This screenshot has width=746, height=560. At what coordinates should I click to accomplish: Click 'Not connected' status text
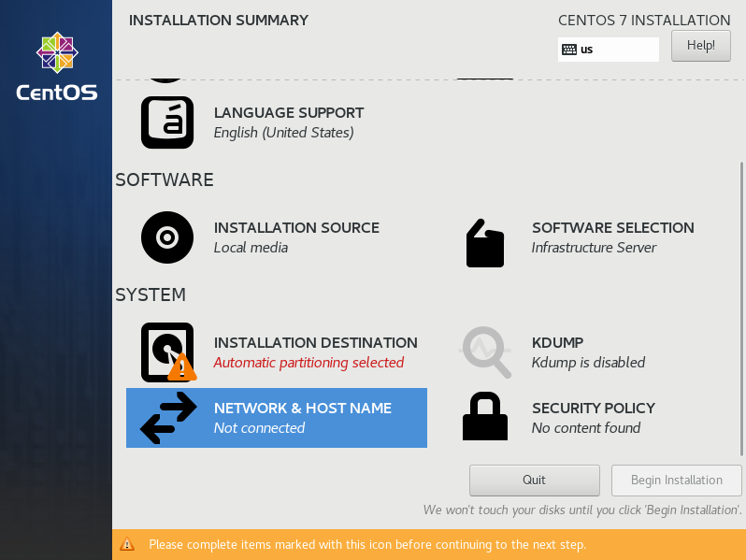pyautogui.click(x=259, y=428)
